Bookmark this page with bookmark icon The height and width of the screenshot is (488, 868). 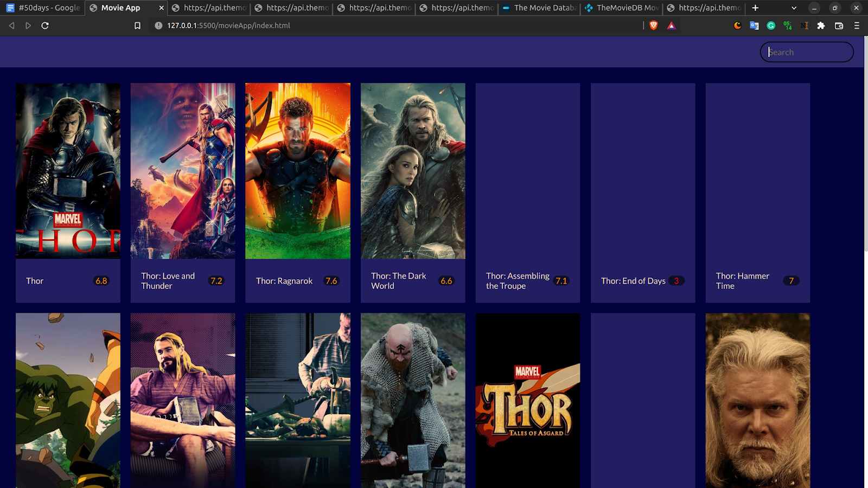pos(137,25)
